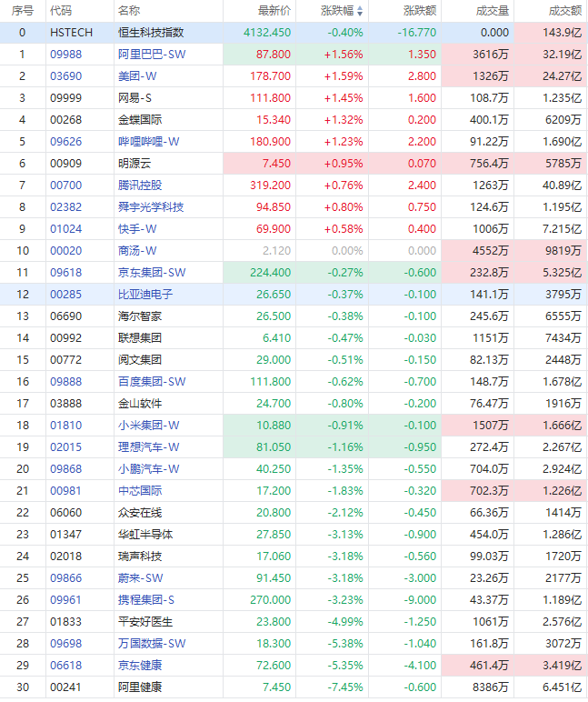Open the 小米集团-W stock link
588x702 pixels.
pos(149,426)
